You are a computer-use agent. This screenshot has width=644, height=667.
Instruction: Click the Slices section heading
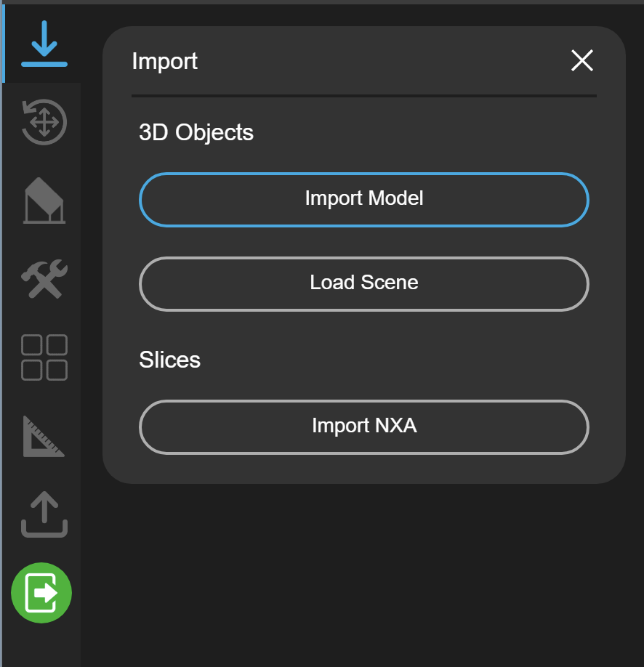[169, 360]
